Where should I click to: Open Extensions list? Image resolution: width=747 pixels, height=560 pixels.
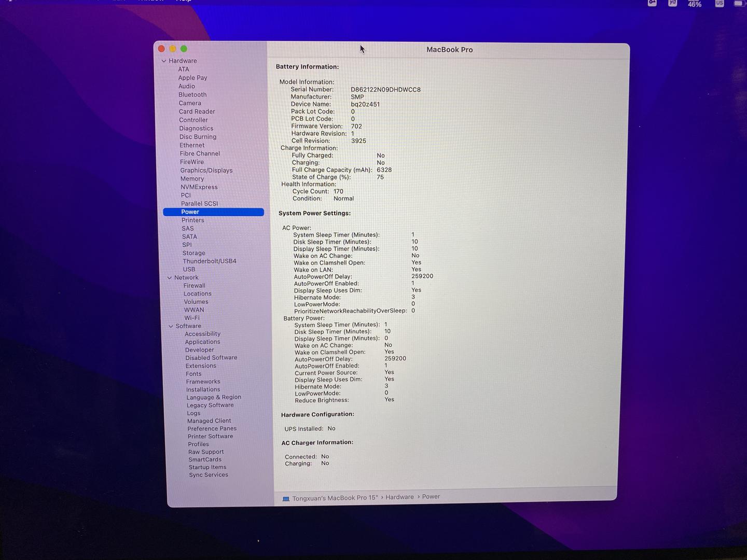pyautogui.click(x=201, y=366)
